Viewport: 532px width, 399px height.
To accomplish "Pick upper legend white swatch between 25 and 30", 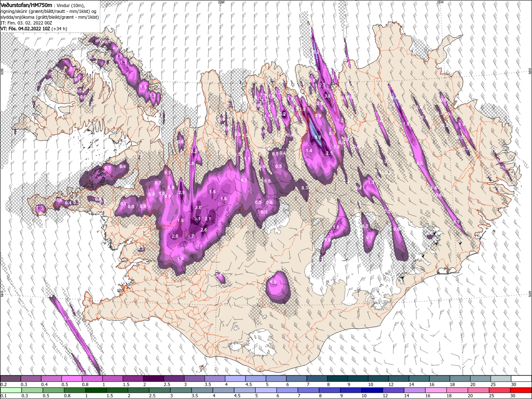I will click(501, 379).
